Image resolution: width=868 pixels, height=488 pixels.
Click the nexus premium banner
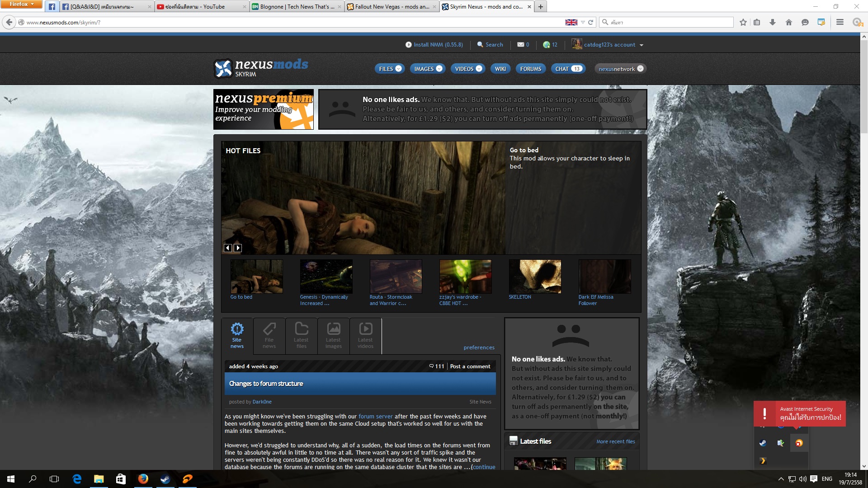click(x=264, y=109)
